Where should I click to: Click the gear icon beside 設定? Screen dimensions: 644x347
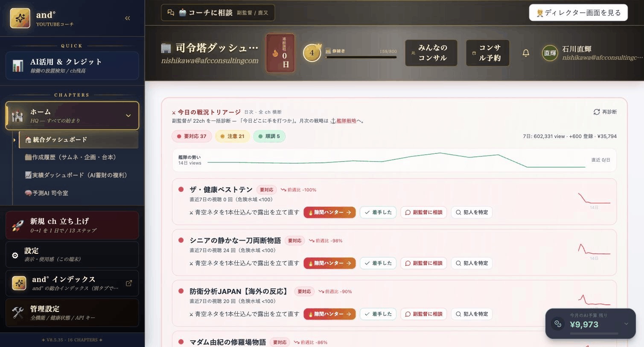15,255
